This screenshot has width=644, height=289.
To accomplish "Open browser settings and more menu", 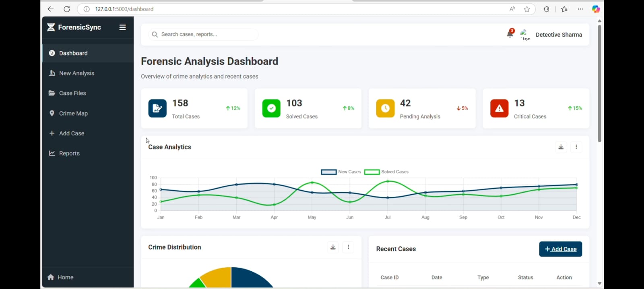I will pyautogui.click(x=580, y=9).
